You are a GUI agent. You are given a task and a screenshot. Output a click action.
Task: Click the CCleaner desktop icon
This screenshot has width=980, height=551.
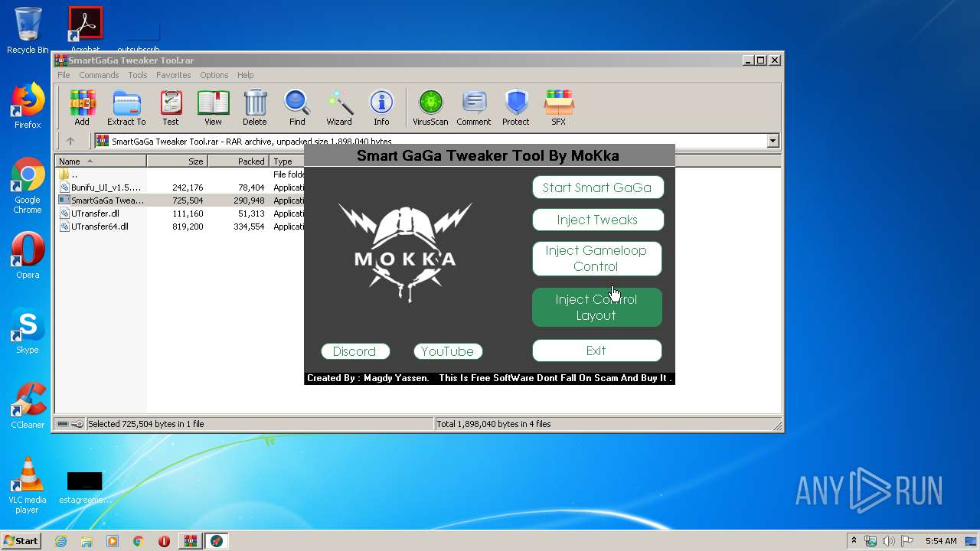click(x=28, y=406)
